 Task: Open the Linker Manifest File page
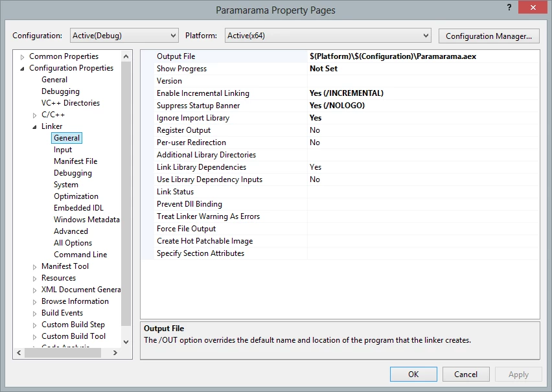click(75, 161)
